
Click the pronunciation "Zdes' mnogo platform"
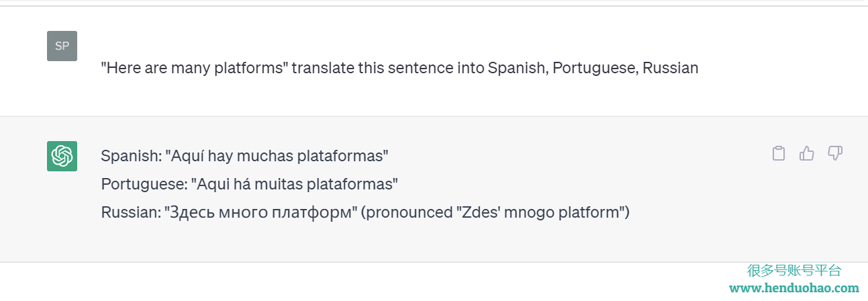540,213
